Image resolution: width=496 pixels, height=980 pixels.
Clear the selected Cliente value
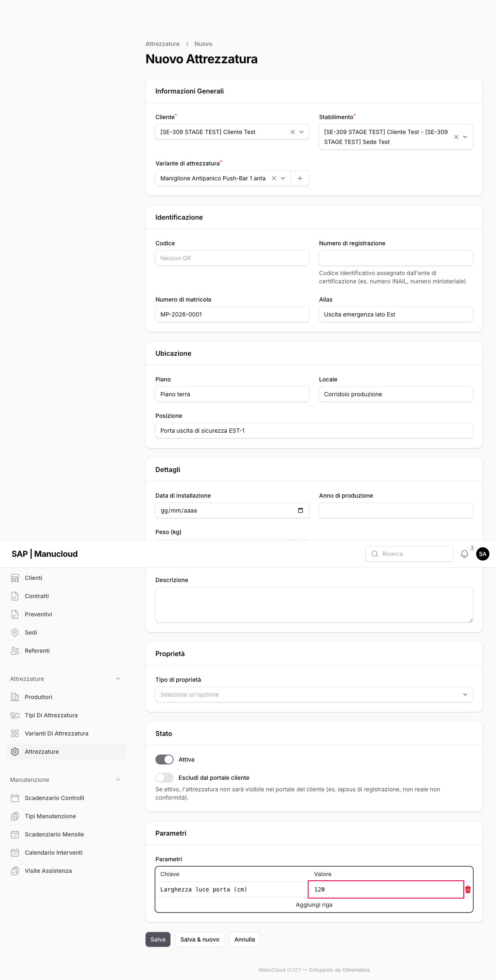[x=293, y=132]
